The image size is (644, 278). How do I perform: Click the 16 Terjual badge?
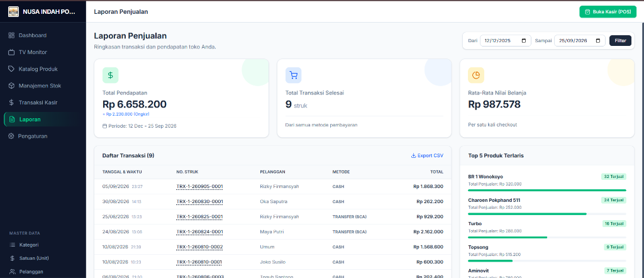point(614,224)
